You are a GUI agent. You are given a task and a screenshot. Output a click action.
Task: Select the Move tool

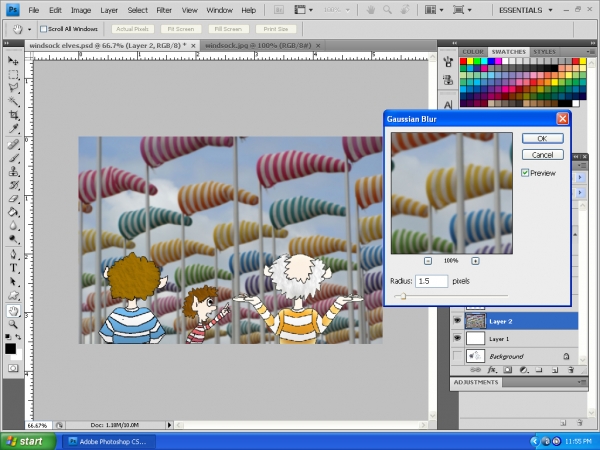point(13,60)
